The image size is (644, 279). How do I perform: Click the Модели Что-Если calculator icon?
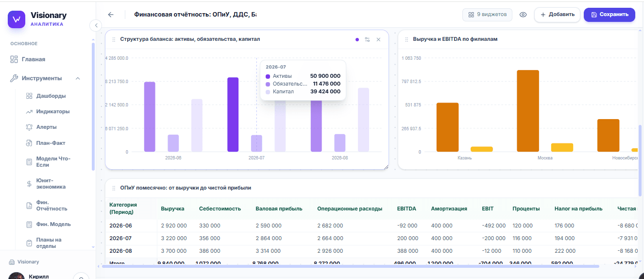coord(29,162)
